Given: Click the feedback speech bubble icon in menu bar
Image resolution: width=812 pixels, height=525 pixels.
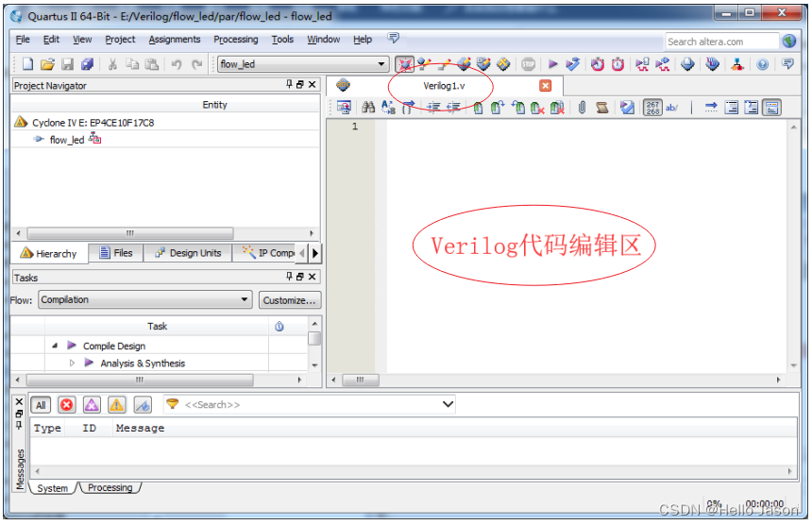Looking at the screenshot, I should tap(393, 38).
